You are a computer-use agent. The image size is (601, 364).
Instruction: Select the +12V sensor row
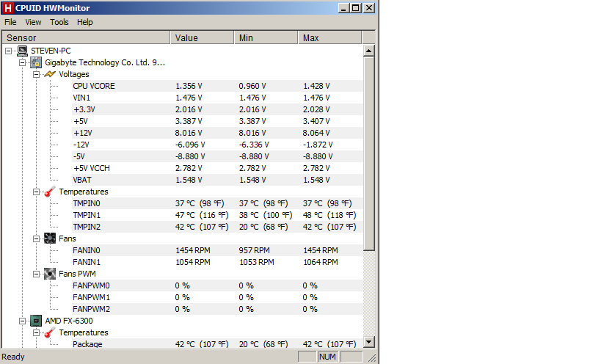[x=217, y=133]
